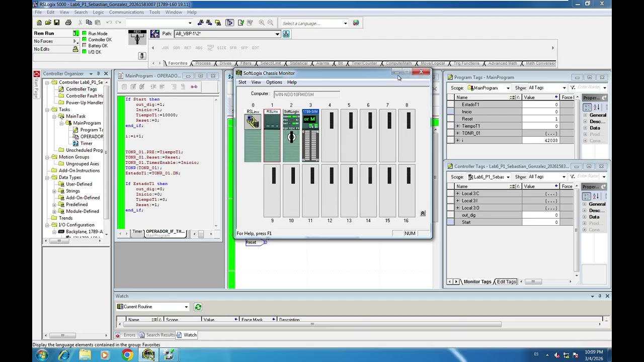This screenshot has height=362, width=644.
Task: Click the REM keyswitch graphic in status panel
Action: pyautogui.click(x=137, y=37)
